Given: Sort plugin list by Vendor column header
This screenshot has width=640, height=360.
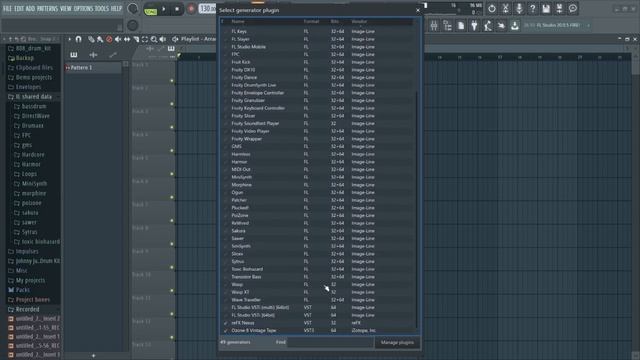Looking at the screenshot, I should pyautogui.click(x=359, y=22).
